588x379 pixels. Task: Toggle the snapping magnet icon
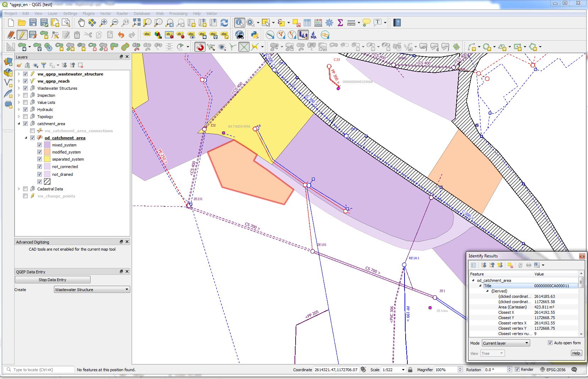[x=200, y=47]
